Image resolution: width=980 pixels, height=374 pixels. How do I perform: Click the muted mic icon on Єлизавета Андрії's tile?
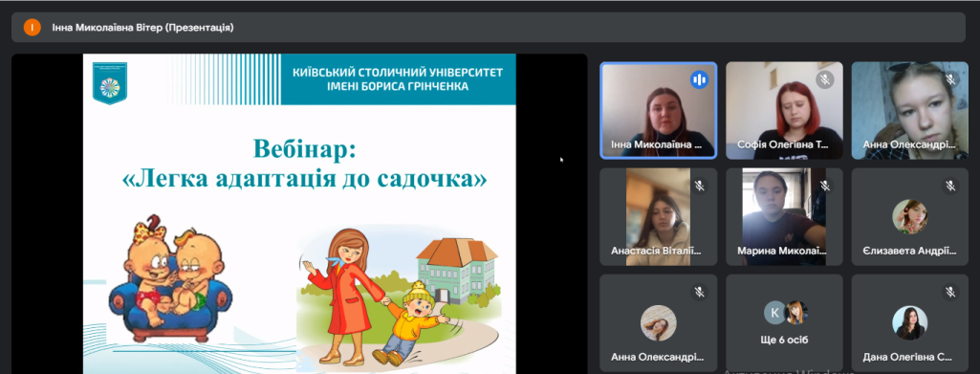(950, 186)
